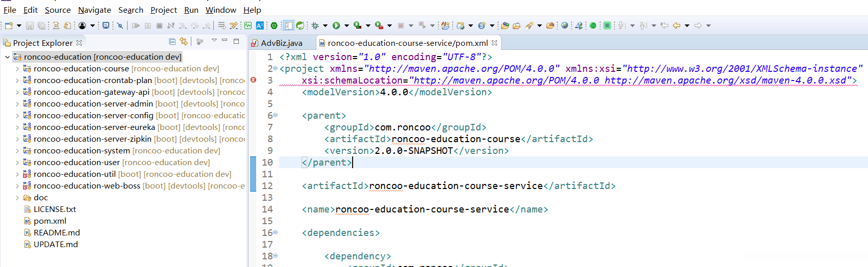Click Collapse All in Project Explorer
The height and width of the screenshot is (267, 868).
172,41
